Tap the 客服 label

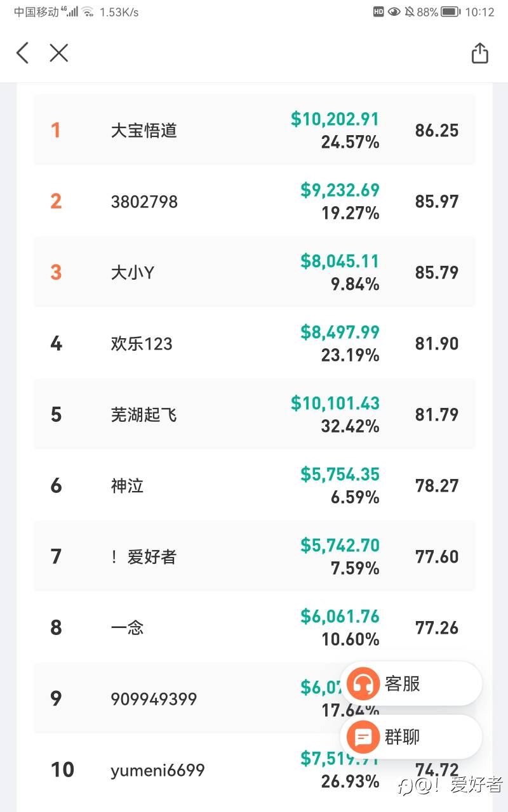point(403,684)
